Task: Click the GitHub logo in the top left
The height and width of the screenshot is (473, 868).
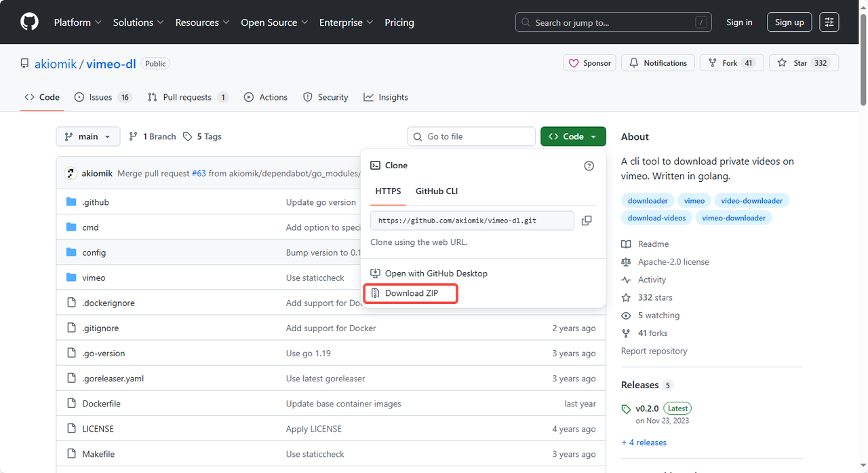Action: click(28, 21)
